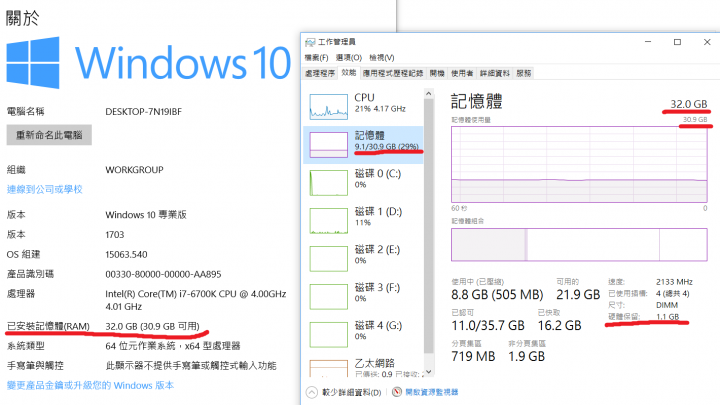Open the 磁碟 3 (F:) disk graph
720x405 pixels.
click(328, 297)
